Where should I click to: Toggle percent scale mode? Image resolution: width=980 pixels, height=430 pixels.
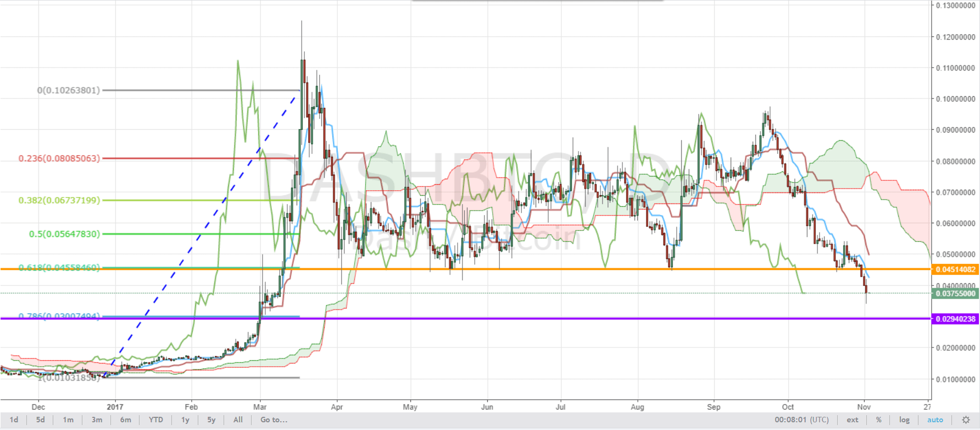[x=879, y=420]
